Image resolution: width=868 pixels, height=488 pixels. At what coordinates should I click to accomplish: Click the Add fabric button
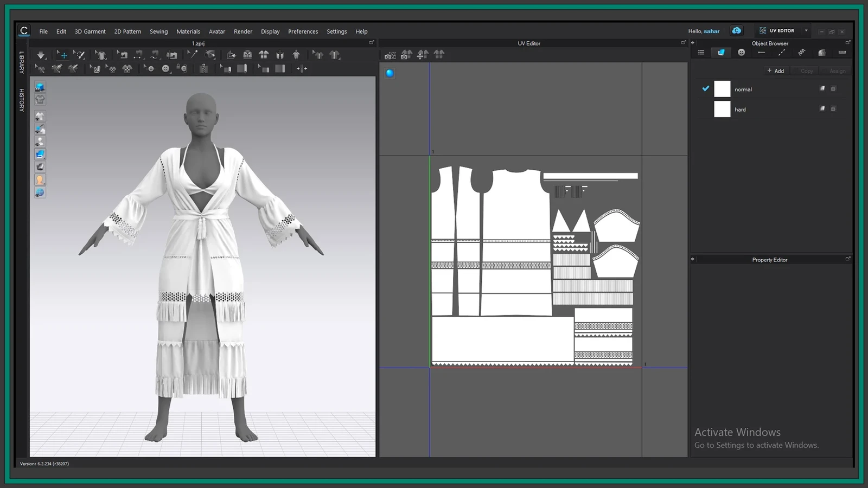[x=775, y=71]
